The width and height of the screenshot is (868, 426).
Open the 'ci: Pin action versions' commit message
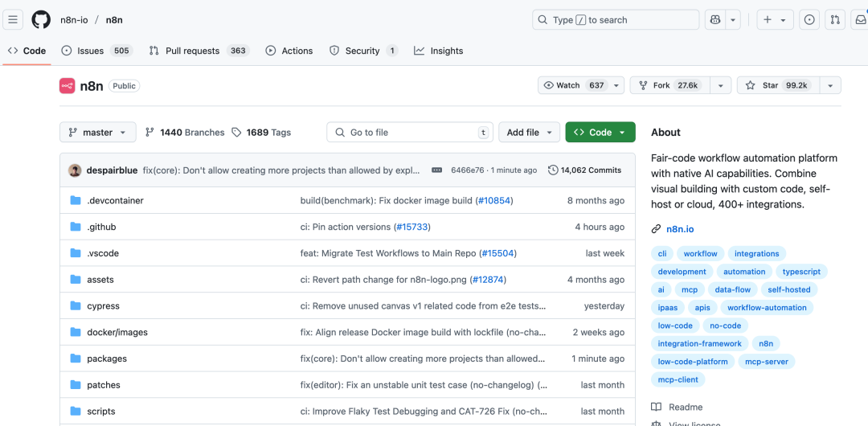click(x=346, y=227)
